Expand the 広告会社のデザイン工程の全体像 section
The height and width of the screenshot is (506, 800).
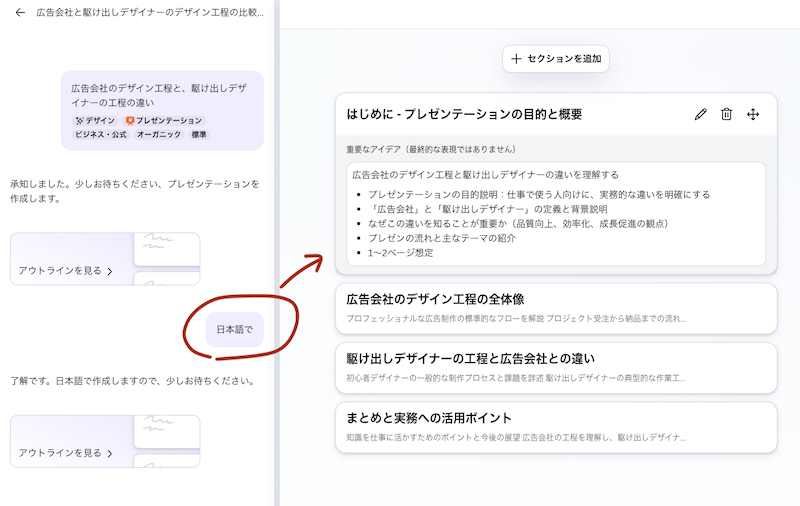tap(555, 308)
